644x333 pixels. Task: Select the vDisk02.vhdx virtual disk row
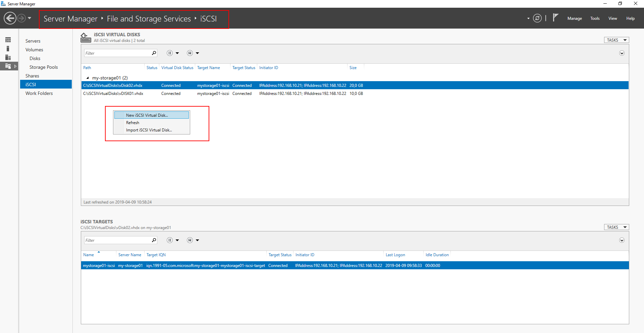[x=355, y=86]
